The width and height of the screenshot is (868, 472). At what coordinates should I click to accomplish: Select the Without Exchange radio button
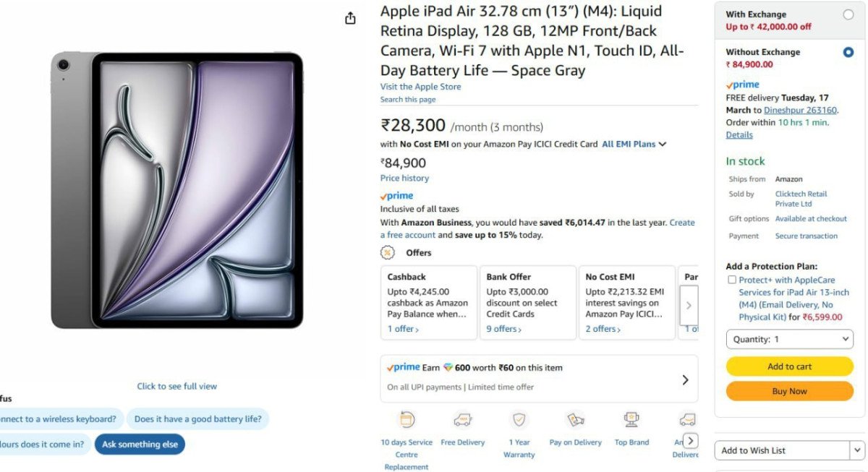pyautogui.click(x=849, y=51)
